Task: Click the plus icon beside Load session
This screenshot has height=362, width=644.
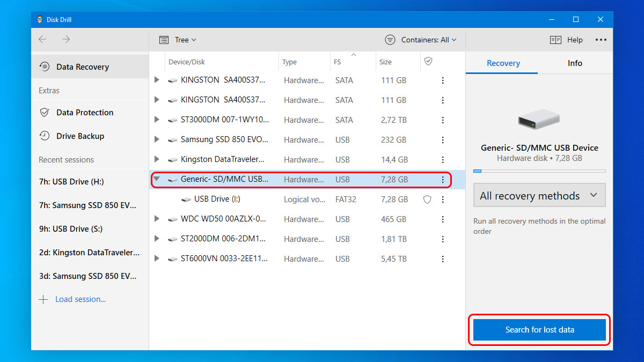Action: click(x=43, y=299)
